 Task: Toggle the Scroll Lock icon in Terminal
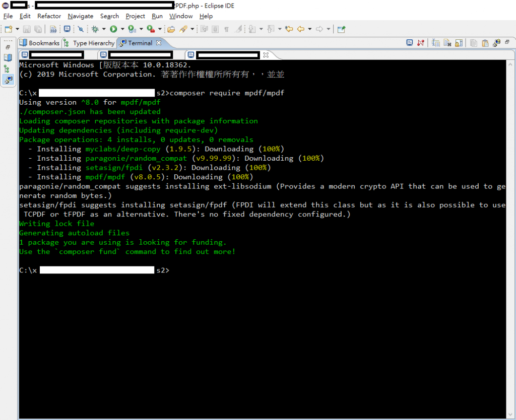tap(459, 43)
